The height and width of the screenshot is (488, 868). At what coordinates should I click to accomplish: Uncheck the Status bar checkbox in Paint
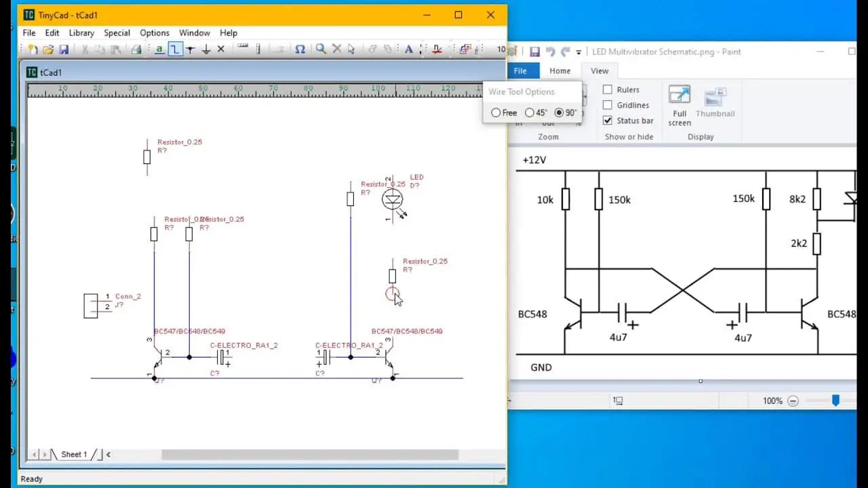(608, 121)
